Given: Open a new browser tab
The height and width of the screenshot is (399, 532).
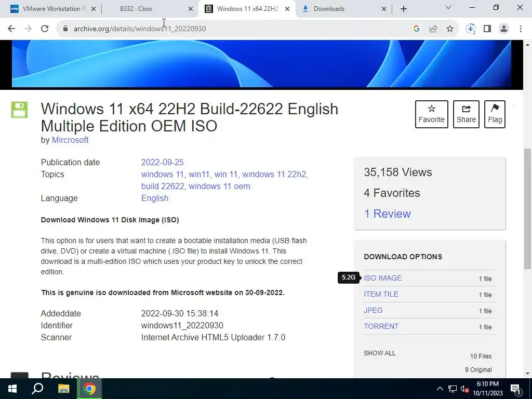Looking at the screenshot, I should coord(403,9).
